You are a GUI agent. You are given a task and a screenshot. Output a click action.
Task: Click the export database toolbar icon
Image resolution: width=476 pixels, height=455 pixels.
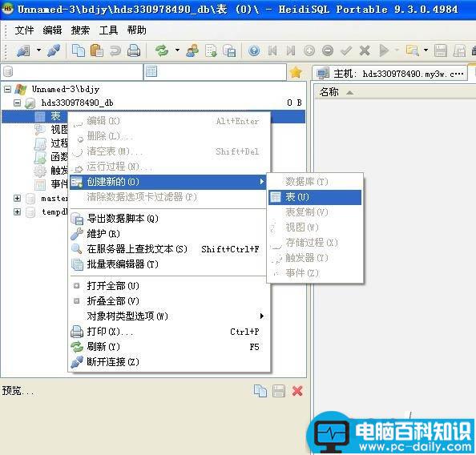[x=229, y=50]
